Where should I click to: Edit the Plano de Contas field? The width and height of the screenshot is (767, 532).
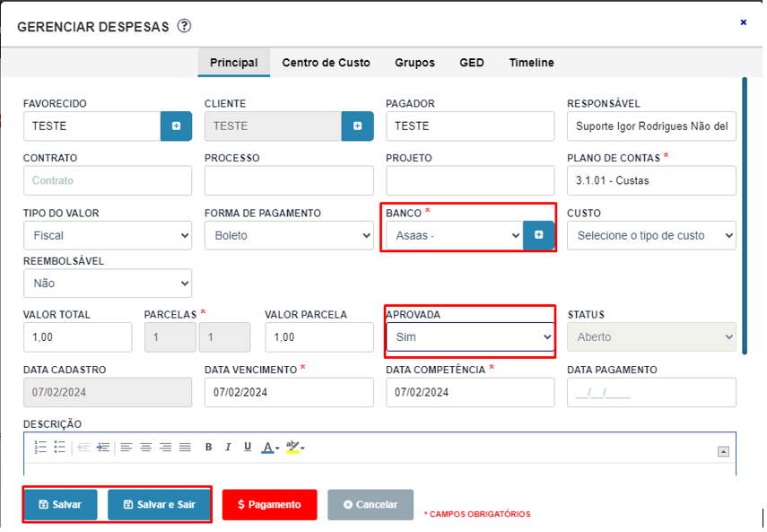(651, 180)
